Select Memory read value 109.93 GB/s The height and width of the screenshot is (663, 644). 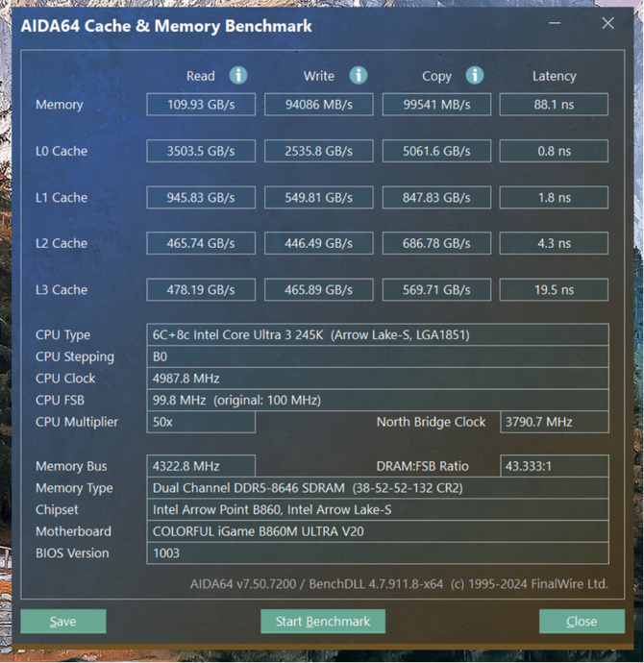[x=201, y=105]
